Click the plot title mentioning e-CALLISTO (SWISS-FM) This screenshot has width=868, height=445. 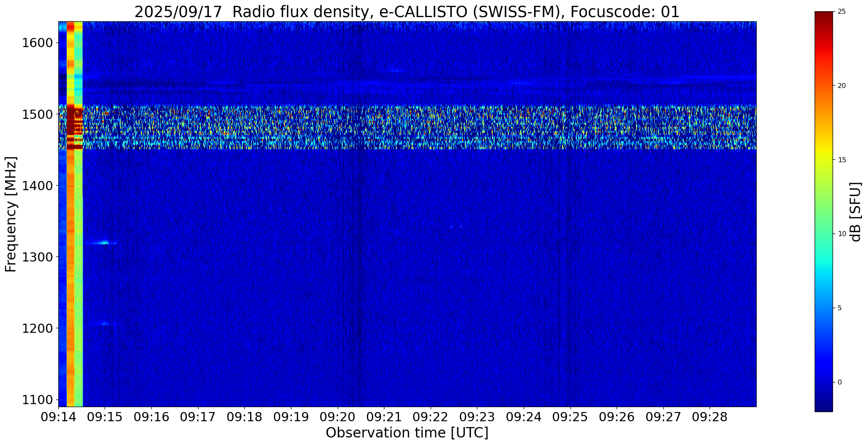point(407,12)
